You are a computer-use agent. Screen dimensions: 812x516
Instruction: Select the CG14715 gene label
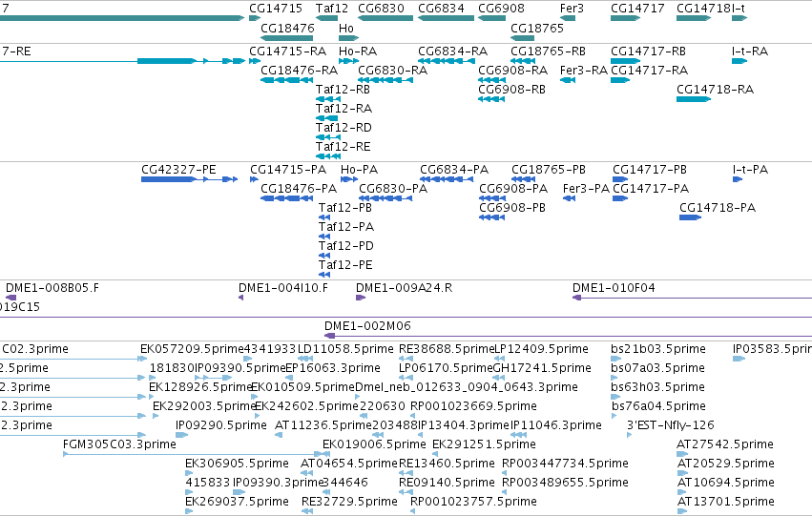(x=276, y=9)
